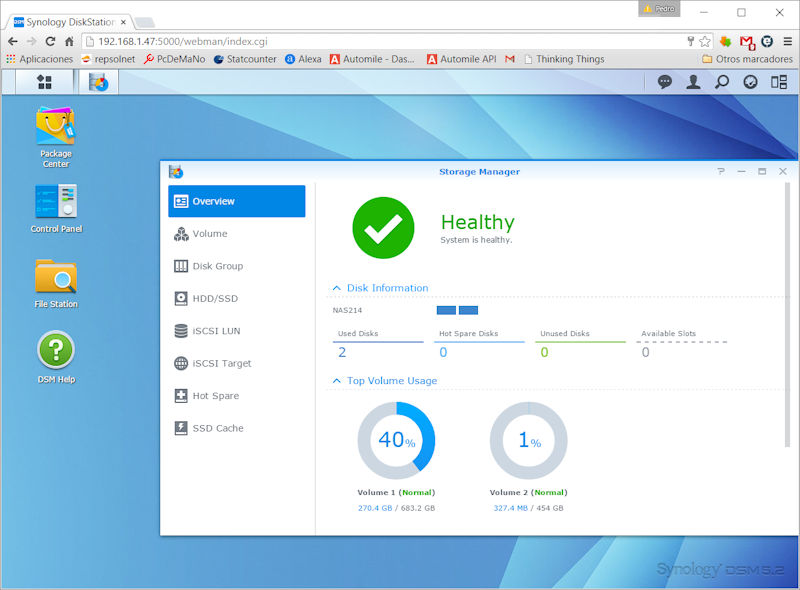Select Storage Manager in DSM taskbar
Image resolution: width=800 pixels, height=590 pixels.
pos(98,82)
